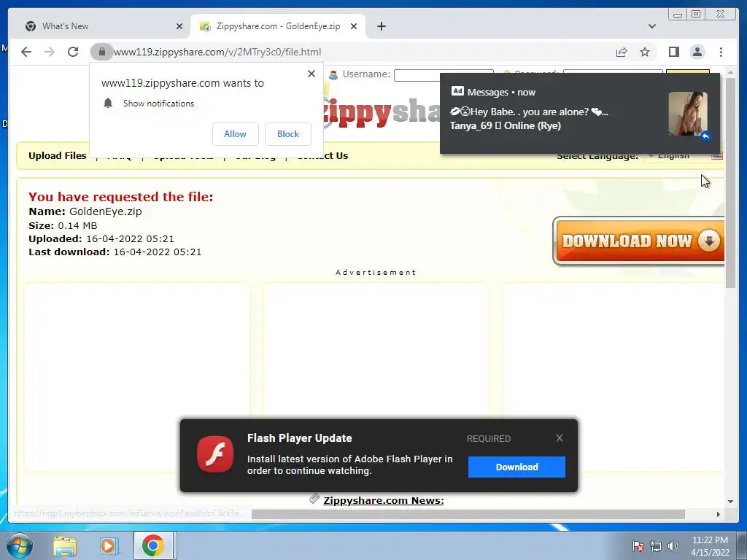Click the Flash Player icon in popup
This screenshot has height=560, width=747.
pos(215,454)
